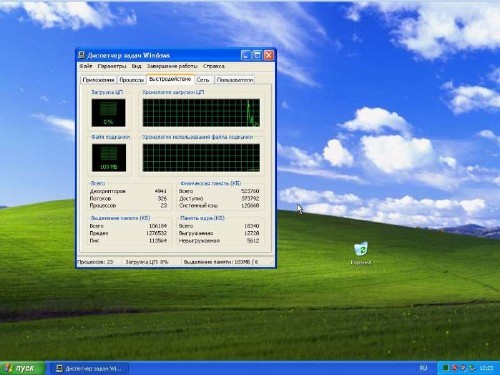Open the Справка menu

[214, 66]
